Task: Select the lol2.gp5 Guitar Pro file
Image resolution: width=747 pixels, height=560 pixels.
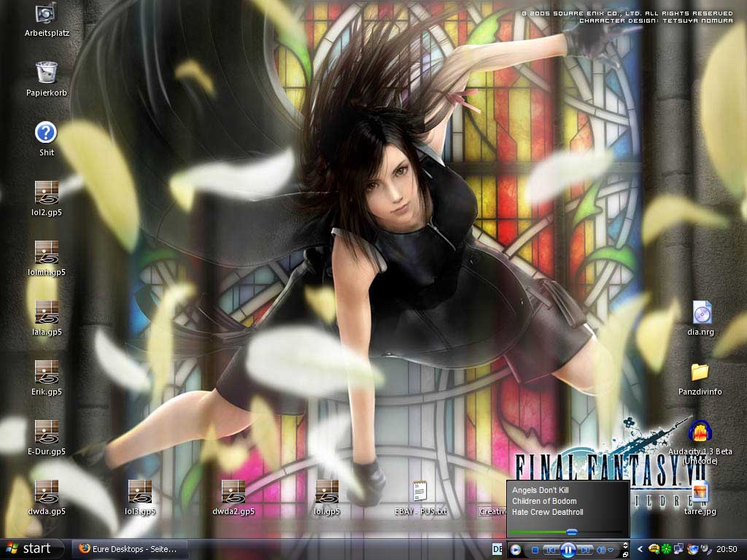Action: (47, 198)
